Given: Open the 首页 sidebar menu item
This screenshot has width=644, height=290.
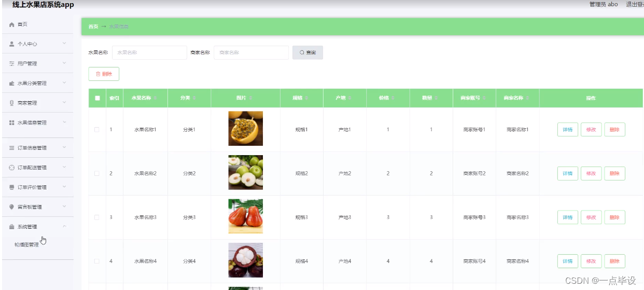Looking at the screenshot, I should (37, 24).
